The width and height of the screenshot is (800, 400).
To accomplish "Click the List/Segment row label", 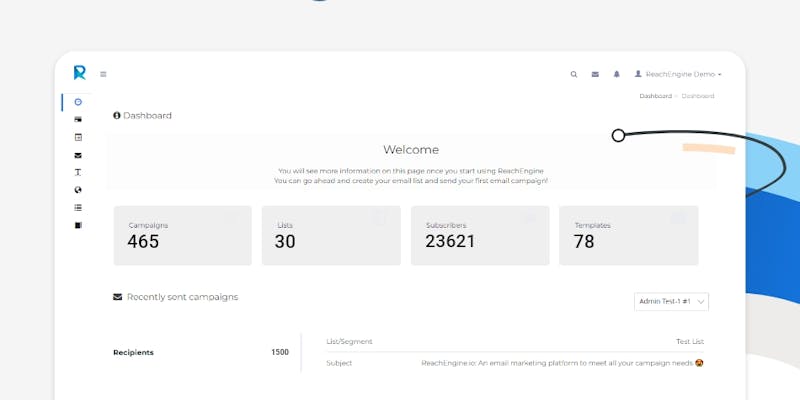I will pos(349,341).
